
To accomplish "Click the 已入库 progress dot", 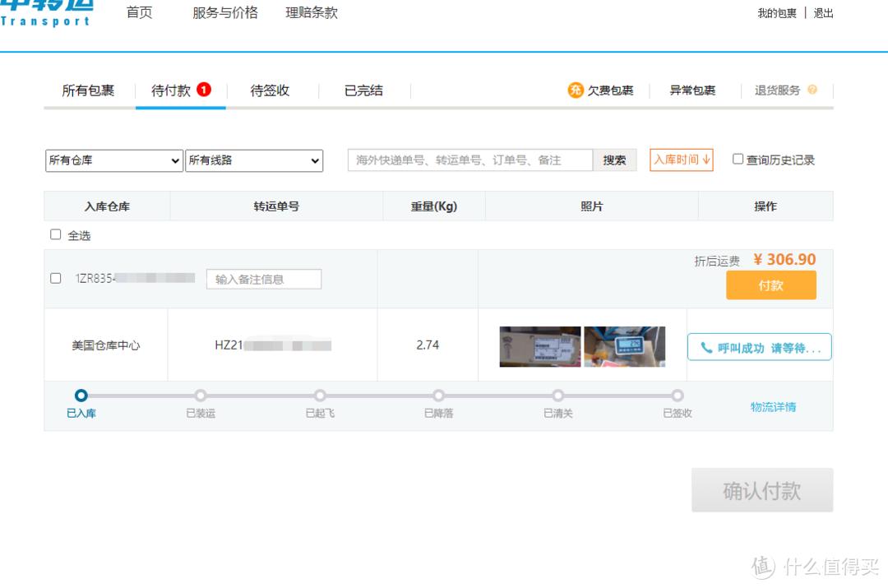I will click(x=80, y=396).
